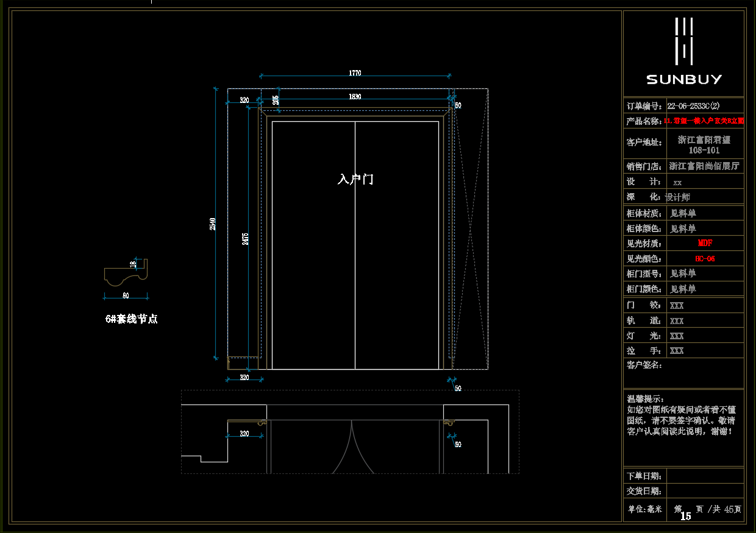Select the 60 dimension under molding profile
Viewport: 756px width, 533px height.
[x=126, y=295]
